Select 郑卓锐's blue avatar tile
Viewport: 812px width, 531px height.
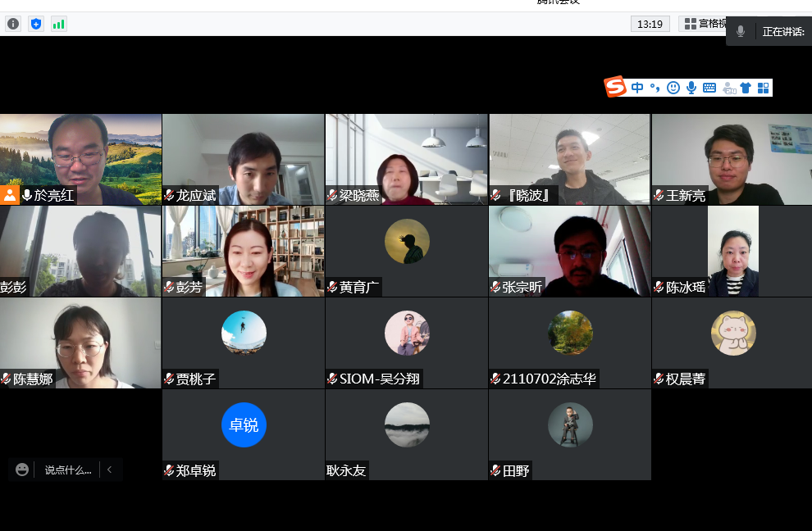244,425
